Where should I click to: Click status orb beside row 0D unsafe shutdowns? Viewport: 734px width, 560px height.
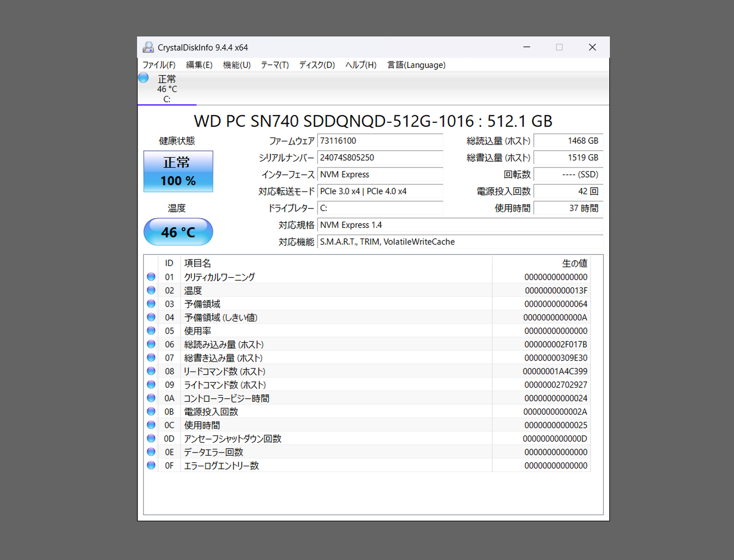click(151, 439)
